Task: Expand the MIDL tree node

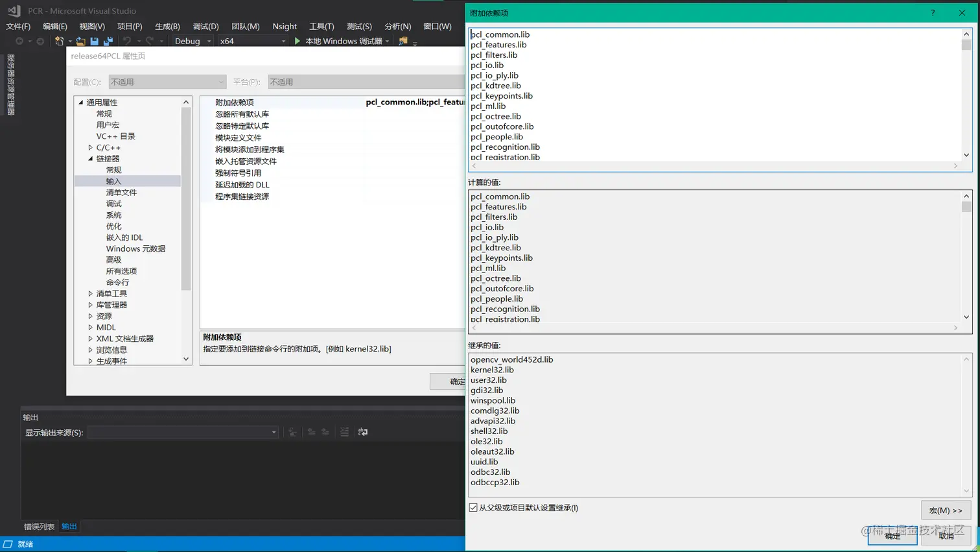Action: (x=91, y=328)
